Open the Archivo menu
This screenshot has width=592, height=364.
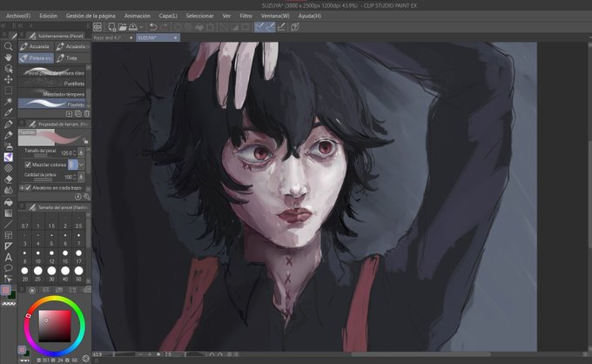tap(17, 16)
